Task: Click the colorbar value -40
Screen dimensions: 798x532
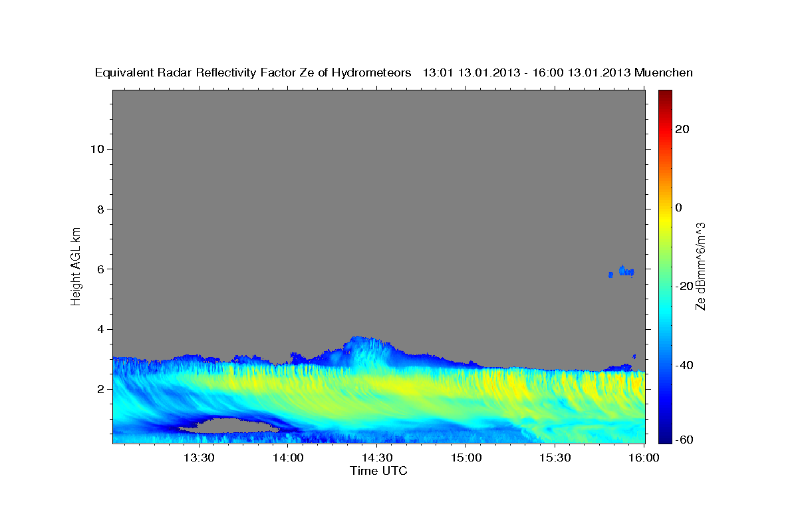Action: [683, 365]
